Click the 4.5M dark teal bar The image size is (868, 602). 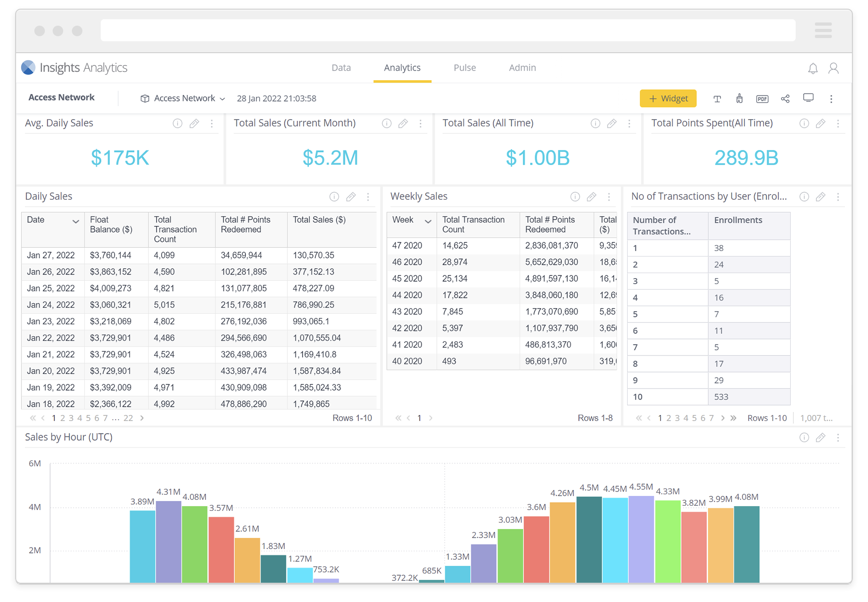click(589, 540)
